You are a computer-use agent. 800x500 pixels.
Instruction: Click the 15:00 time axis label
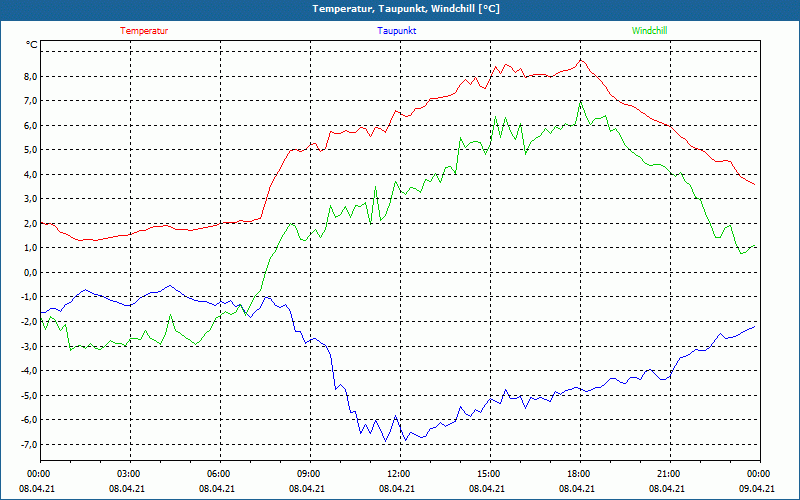[x=489, y=474]
